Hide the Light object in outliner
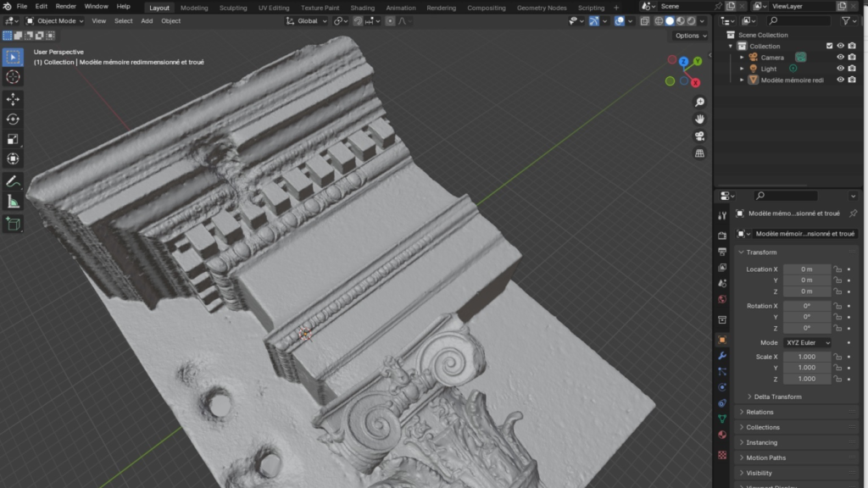The width and height of the screenshot is (868, 488). 840,69
